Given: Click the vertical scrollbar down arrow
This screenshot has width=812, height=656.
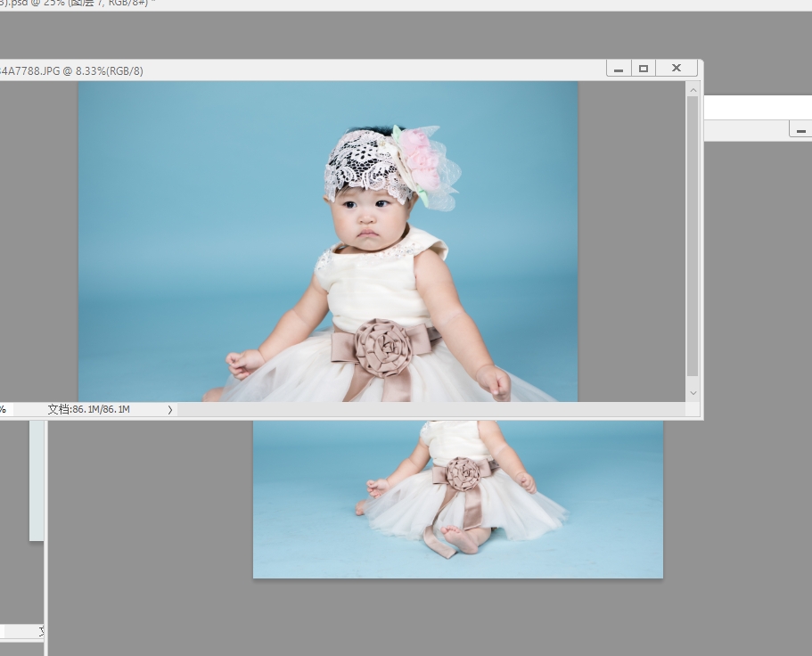Looking at the screenshot, I should click(x=693, y=393).
